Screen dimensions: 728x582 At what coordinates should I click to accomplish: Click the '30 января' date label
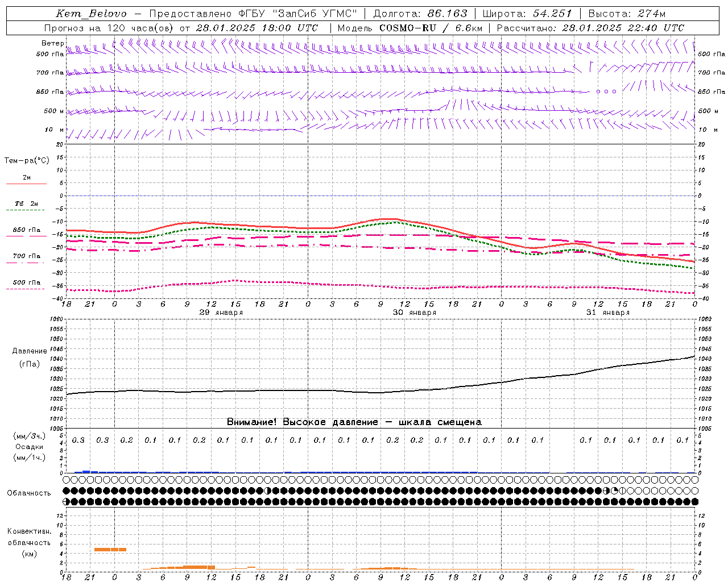[415, 313]
